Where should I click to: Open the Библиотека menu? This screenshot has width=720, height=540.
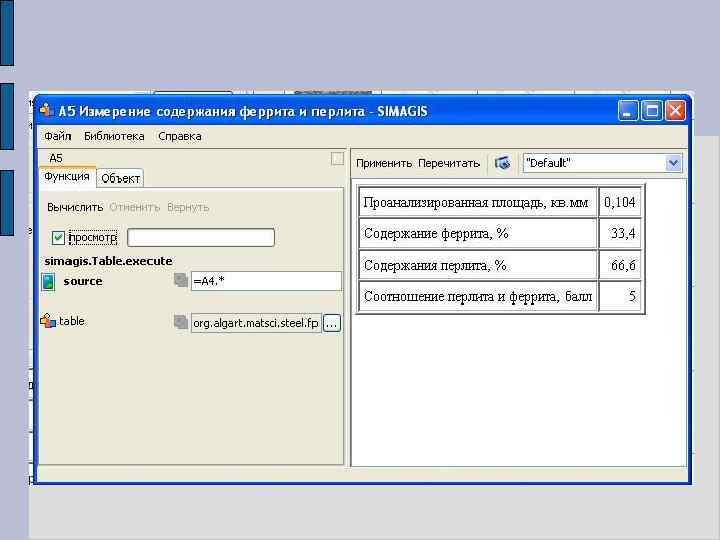[114, 136]
